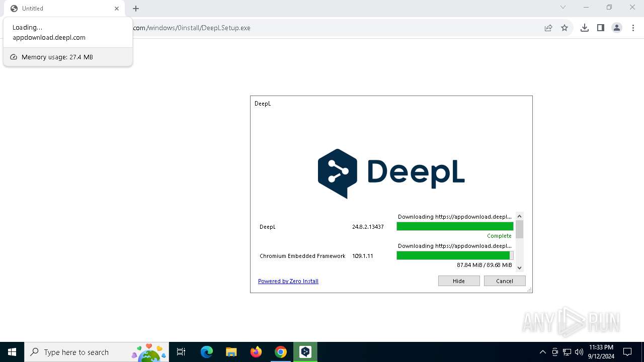
Task: Select version text 109.1.11
Action: point(362,256)
